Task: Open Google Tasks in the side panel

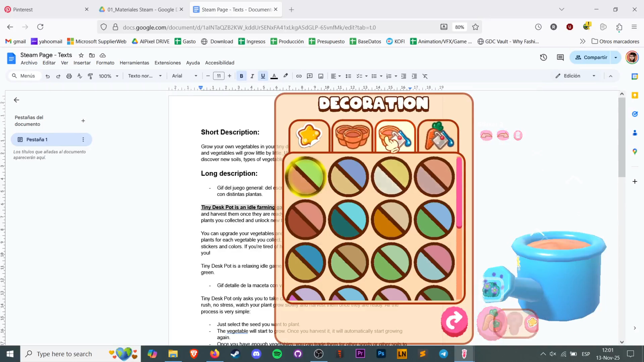Action: [635, 114]
